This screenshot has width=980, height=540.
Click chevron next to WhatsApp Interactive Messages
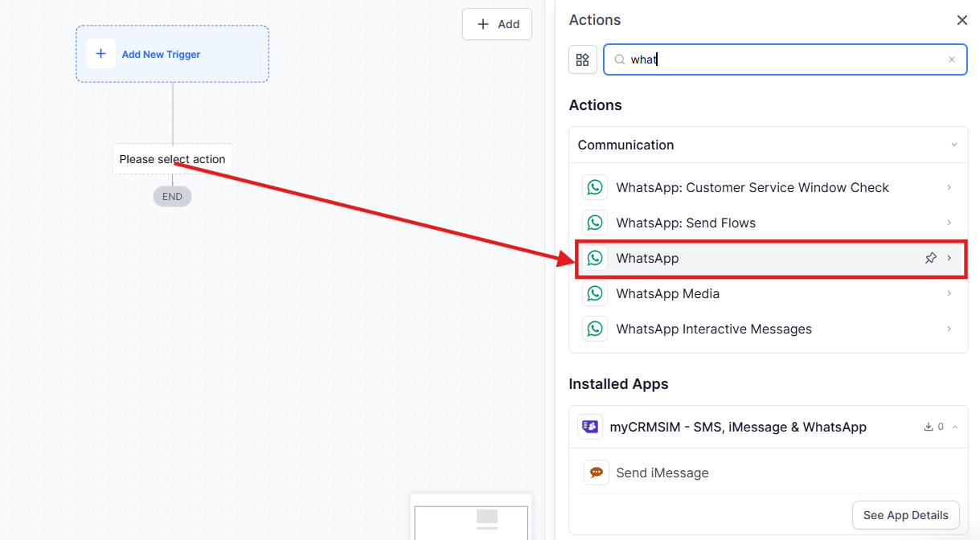[x=949, y=329]
